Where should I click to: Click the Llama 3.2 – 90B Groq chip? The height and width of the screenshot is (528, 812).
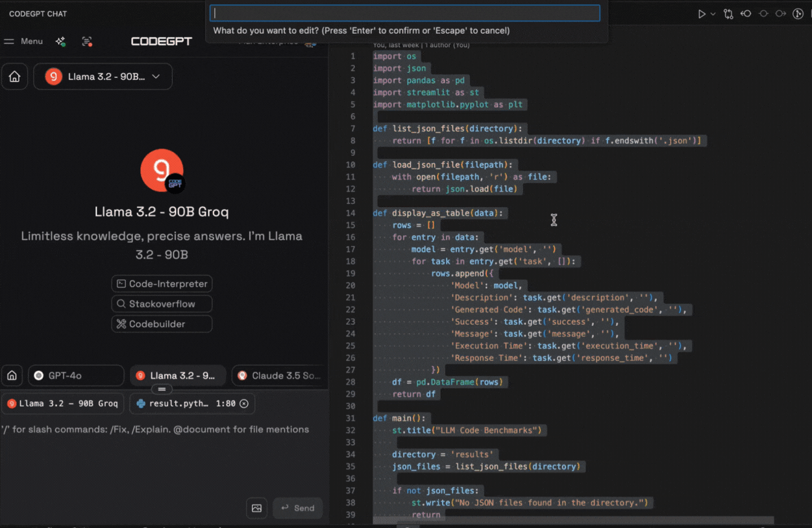coord(63,403)
